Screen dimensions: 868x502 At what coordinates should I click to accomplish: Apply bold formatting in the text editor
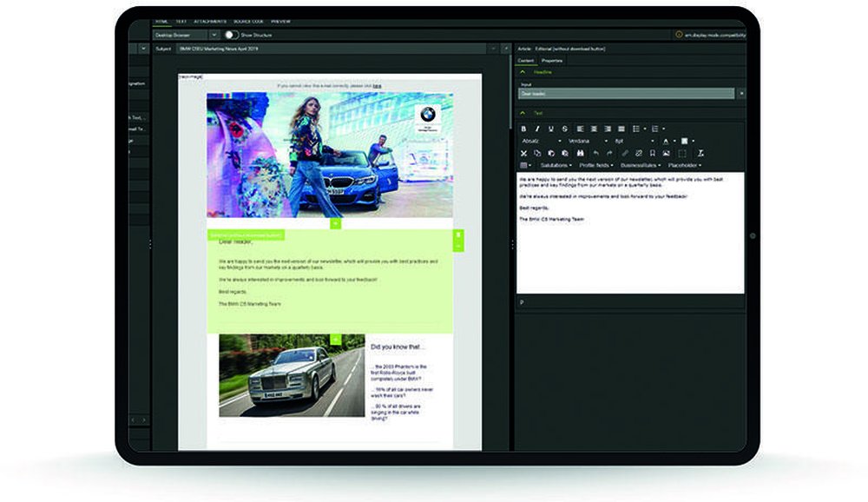523,129
